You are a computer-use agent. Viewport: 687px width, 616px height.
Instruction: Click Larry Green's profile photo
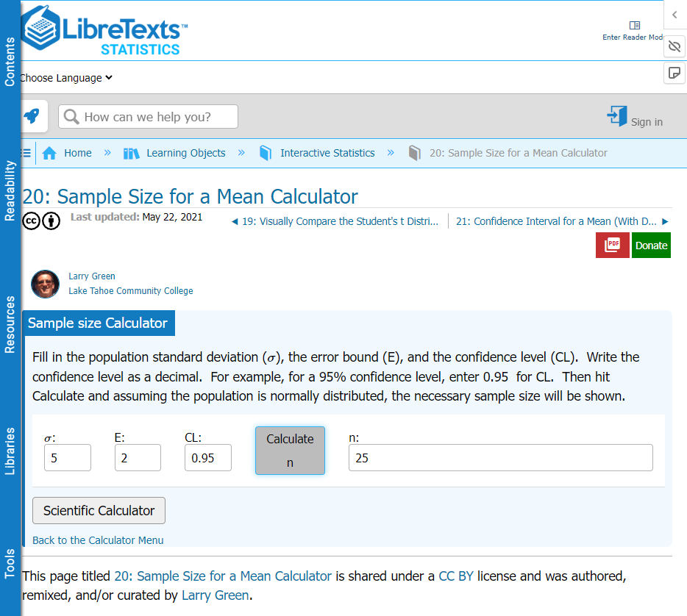click(45, 284)
